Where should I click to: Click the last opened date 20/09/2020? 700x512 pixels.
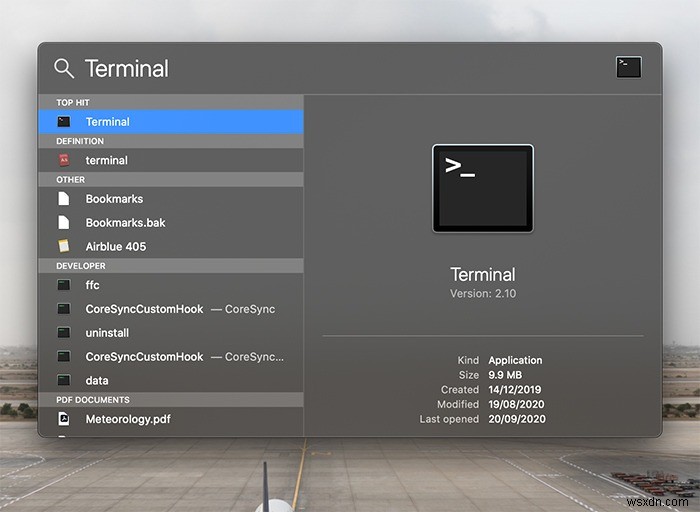coord(517,419)
